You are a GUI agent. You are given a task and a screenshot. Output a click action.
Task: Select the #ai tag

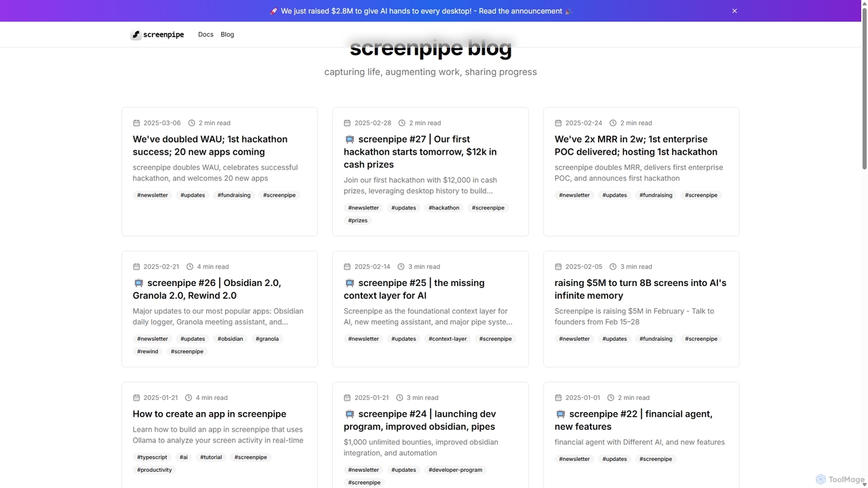tap(184, 457)
